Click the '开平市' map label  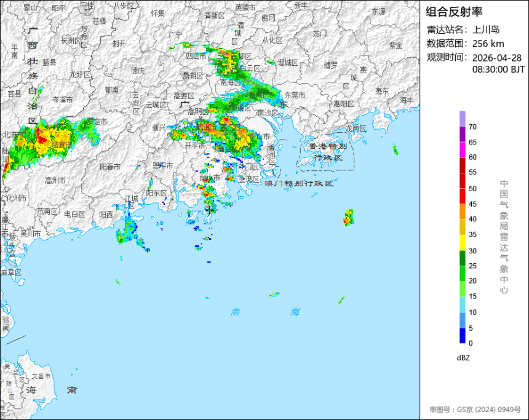(x=195, y=146)
